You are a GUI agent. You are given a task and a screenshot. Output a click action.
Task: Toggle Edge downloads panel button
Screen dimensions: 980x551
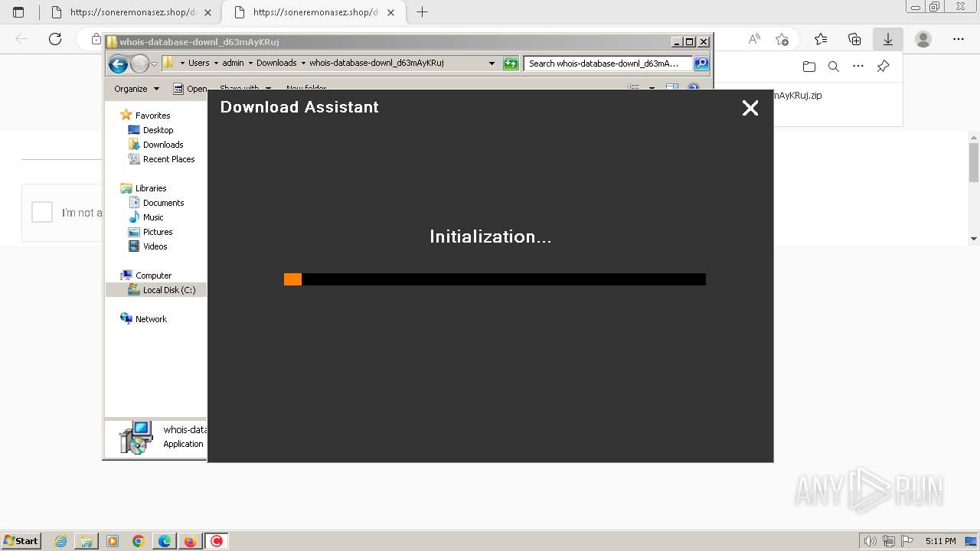[888, 39]
